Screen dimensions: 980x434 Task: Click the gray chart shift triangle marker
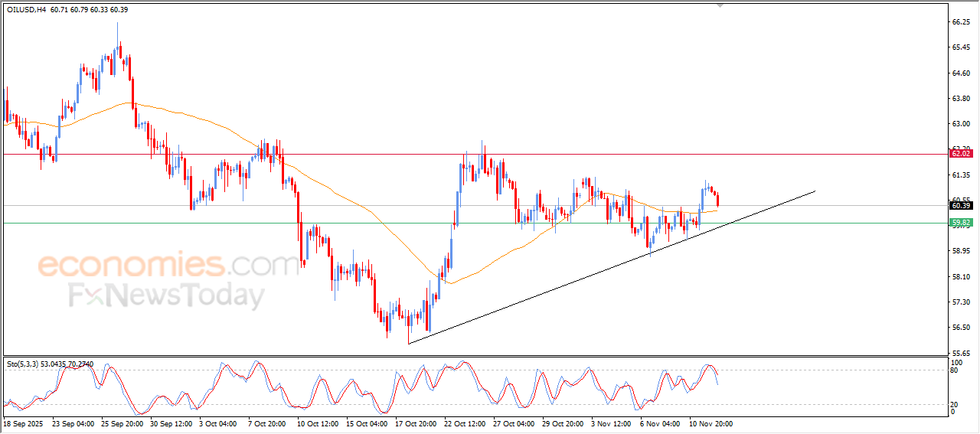coord(719,5)
